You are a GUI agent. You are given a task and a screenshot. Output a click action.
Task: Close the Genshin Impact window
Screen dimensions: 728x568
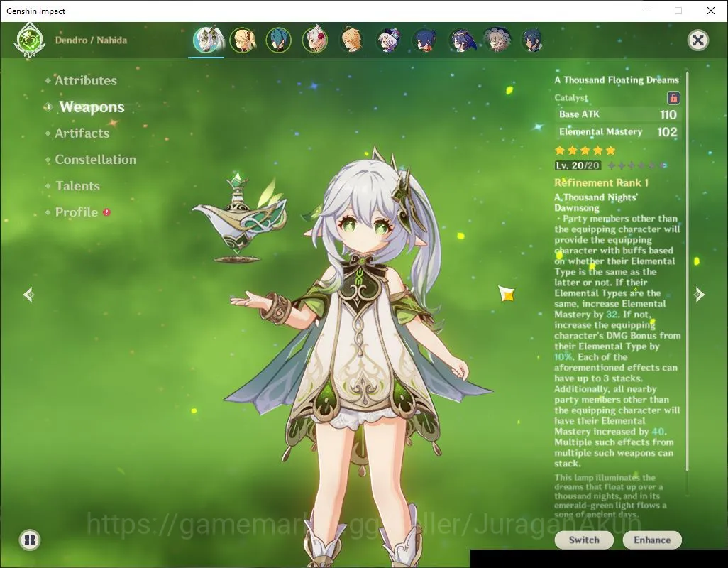(x=711, y=11)
